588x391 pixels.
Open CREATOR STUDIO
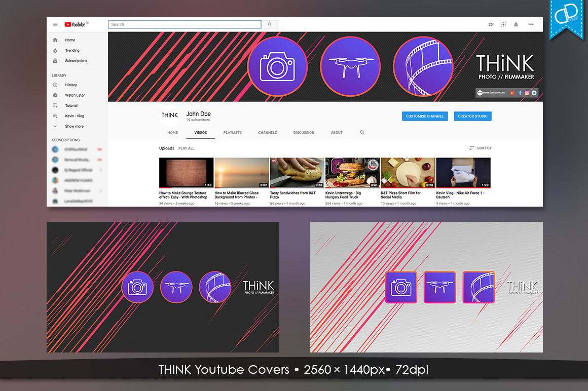(x=472, y=116)
